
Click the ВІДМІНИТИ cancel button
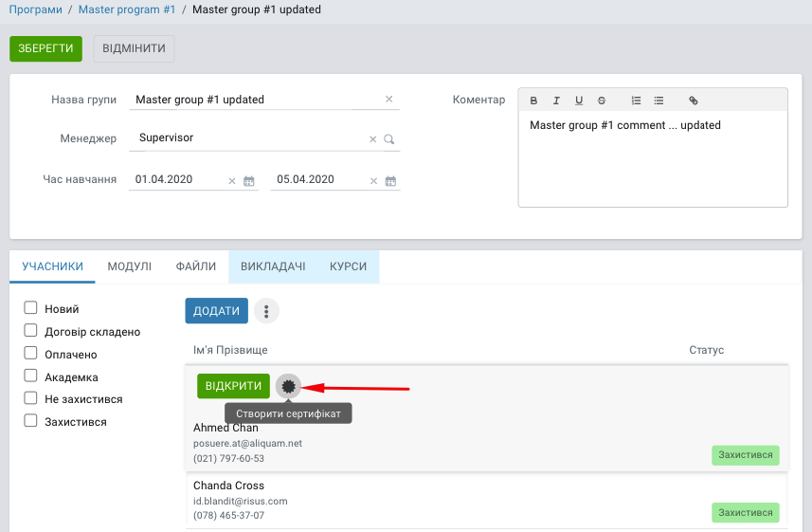coord(134,48)
